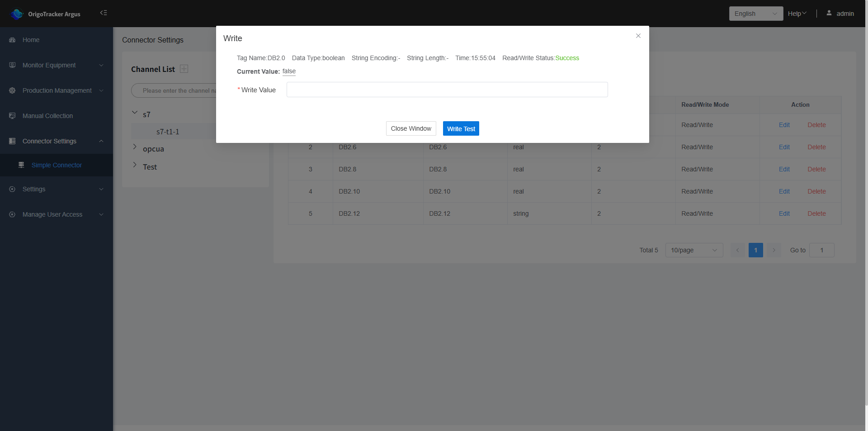The width and height of the screenshot is (868, 431).
Task: Open the English language dropdown
Action: (755, 14)
